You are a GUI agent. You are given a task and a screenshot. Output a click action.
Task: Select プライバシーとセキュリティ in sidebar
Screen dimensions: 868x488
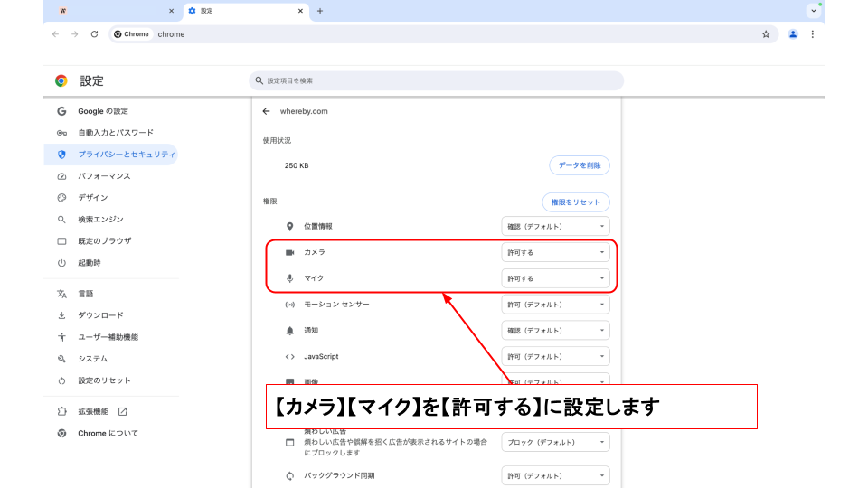click(x=126, y=155)
